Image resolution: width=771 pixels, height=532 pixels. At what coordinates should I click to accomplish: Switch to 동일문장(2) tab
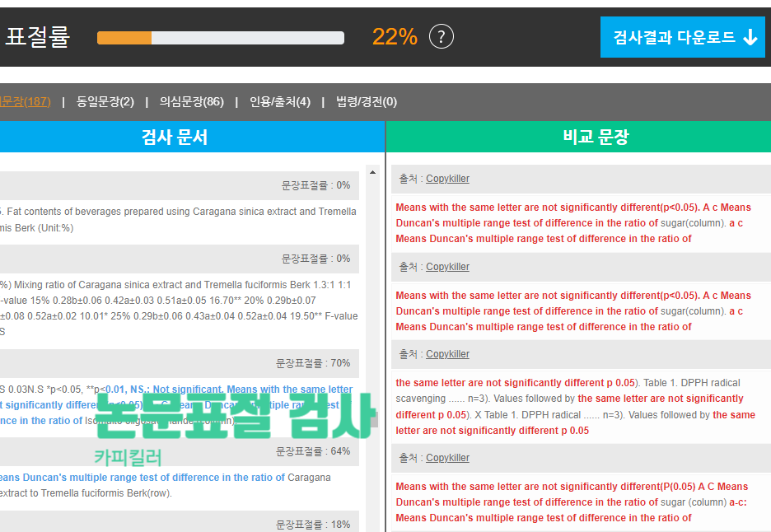105,102
